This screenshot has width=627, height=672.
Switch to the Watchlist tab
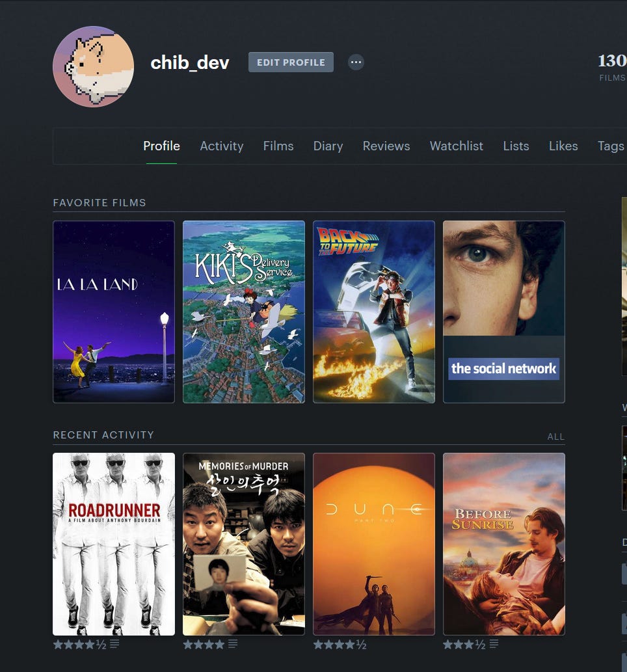click(457, 146)
